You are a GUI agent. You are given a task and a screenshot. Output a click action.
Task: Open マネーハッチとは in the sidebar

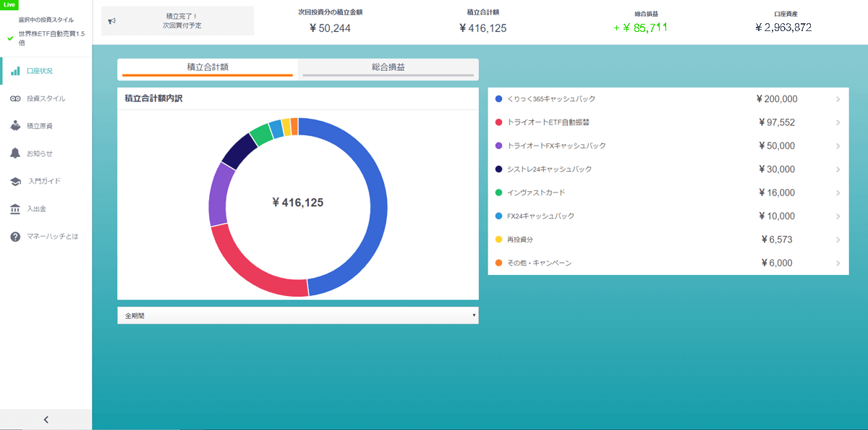pos(46,237)
